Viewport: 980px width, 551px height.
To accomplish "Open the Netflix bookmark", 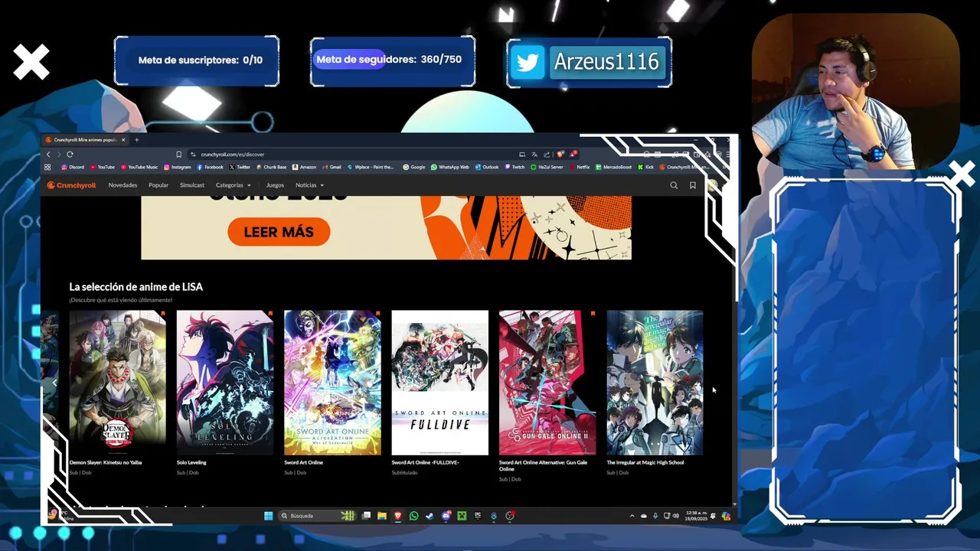I will [580, 167].
